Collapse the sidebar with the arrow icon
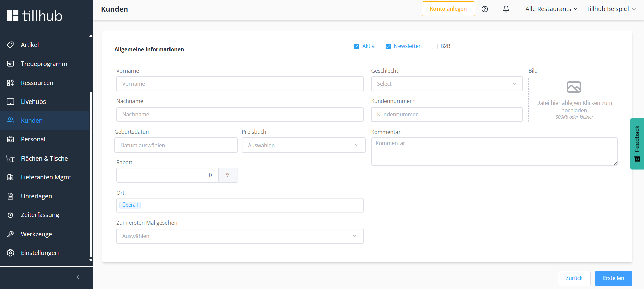The height and width of the screenshot is (289, 644). (x=78, y=277)
